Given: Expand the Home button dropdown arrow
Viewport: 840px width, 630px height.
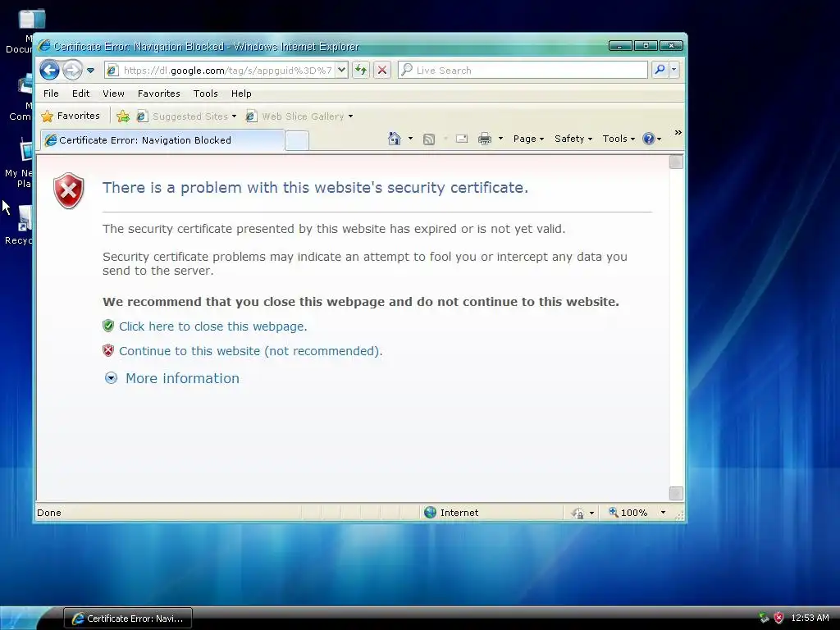Looking at the screenshot, I should tap(410, 139).
